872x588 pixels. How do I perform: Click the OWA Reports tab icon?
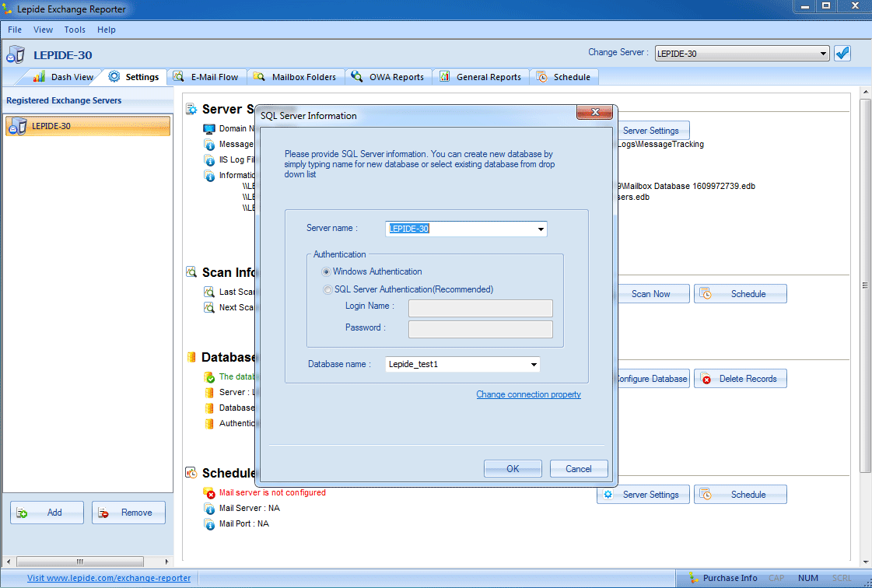357,77
